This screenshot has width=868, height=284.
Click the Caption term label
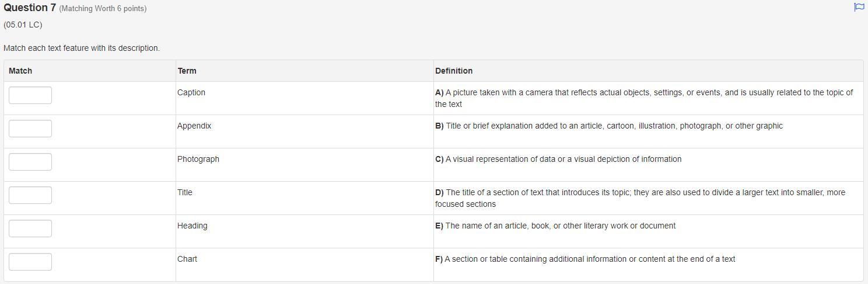(x=191, y=92)
